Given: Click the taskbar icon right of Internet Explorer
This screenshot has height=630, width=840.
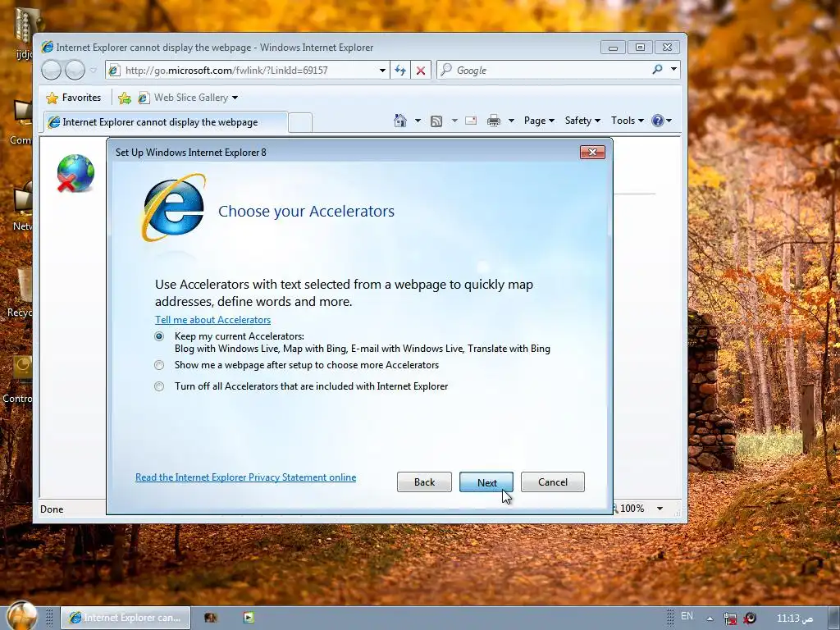Looking at the screenshot, I should (x=211, y=618).
